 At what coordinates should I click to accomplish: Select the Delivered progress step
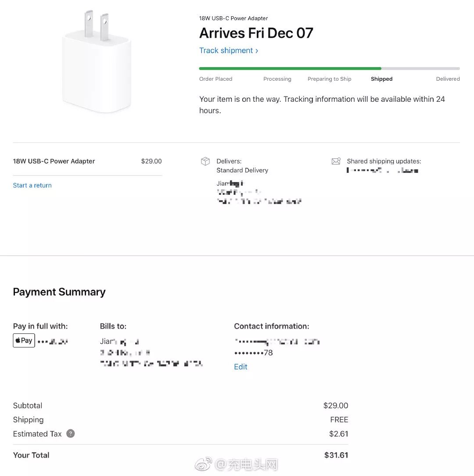[x=448, y=79]
